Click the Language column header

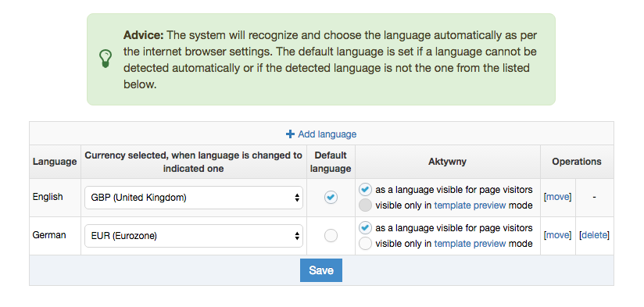(55, 161)
